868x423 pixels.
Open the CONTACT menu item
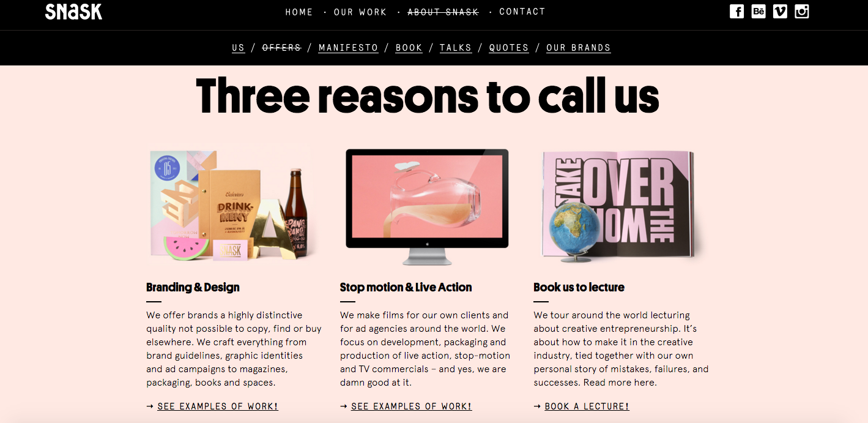point(522,12)
